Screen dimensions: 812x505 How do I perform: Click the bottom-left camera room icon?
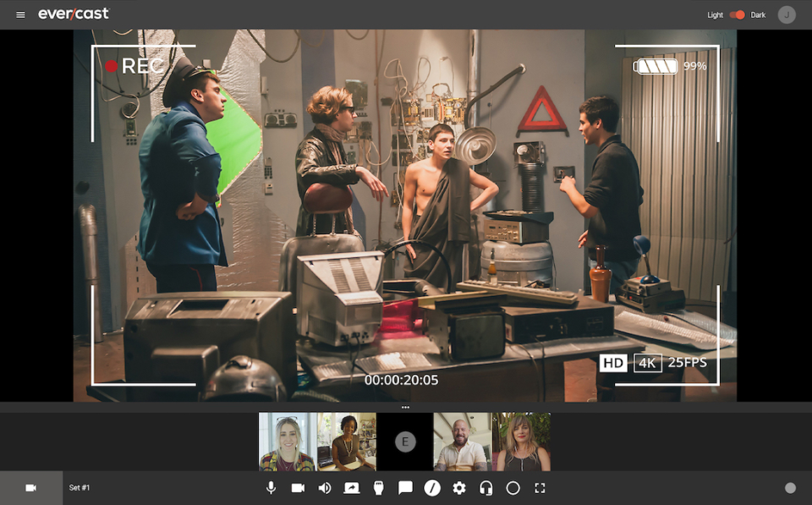point(31,488)
